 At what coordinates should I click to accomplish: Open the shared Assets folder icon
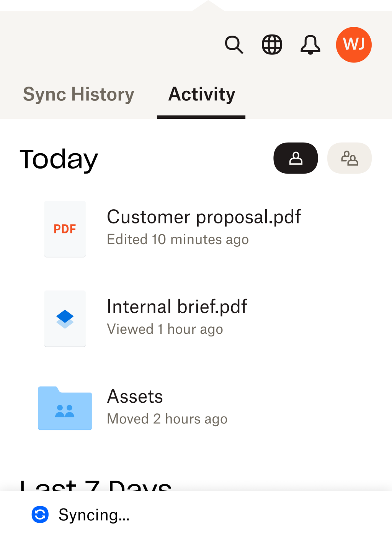click(x=65, y=408)
